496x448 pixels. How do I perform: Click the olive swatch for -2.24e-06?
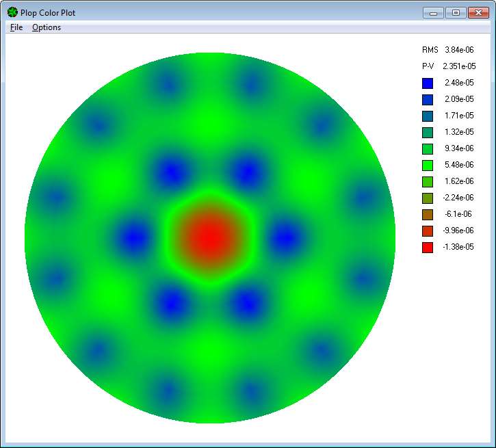[428, 198]
